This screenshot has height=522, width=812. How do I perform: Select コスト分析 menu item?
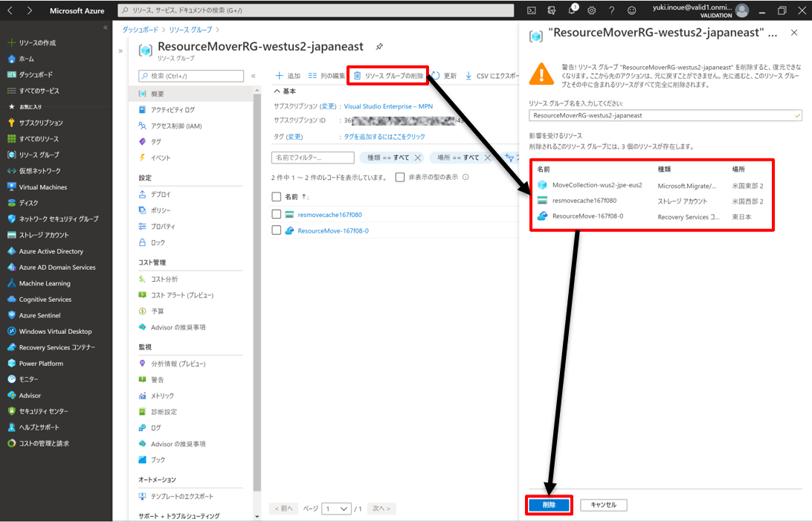tap(164, 279)
